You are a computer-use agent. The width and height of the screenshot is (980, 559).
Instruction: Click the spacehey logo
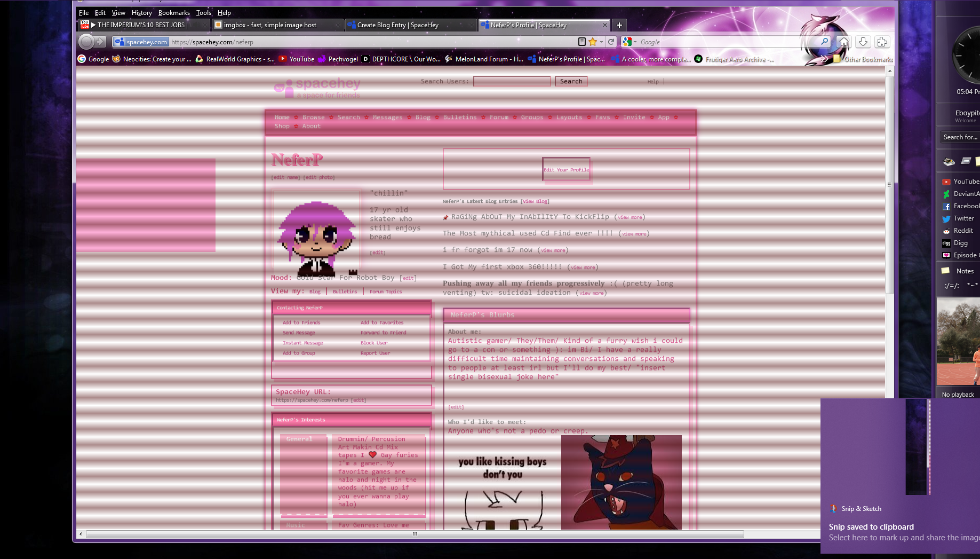tap(317, 88)
